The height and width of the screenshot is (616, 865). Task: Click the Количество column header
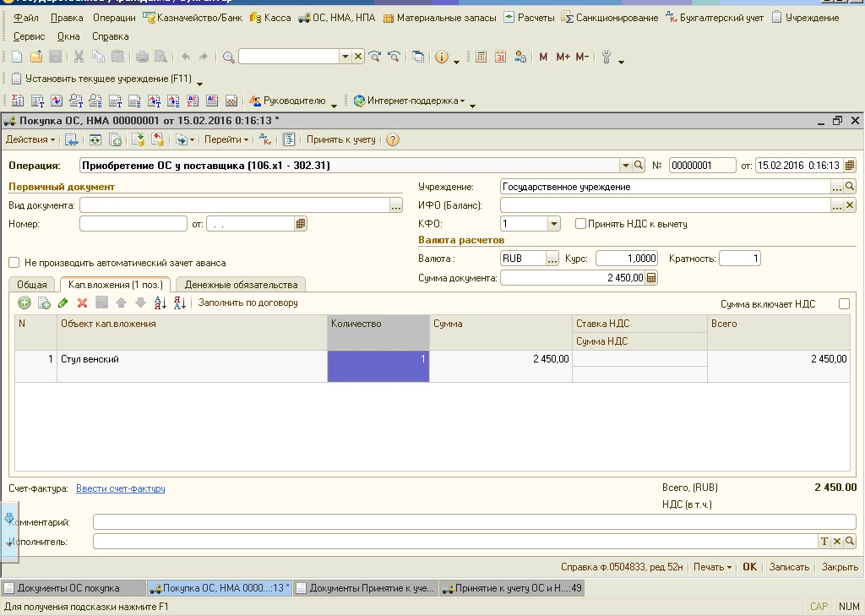(378, 332)
